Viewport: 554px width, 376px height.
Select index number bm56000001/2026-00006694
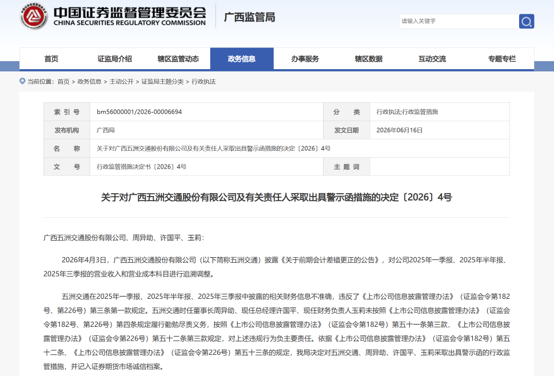click(x=139, y=112)
